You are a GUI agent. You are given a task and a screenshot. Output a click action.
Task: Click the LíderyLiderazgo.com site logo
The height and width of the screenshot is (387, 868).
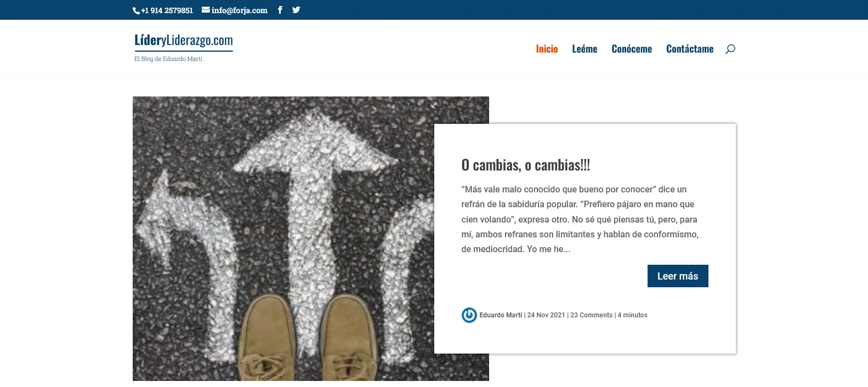click(183, 41)
